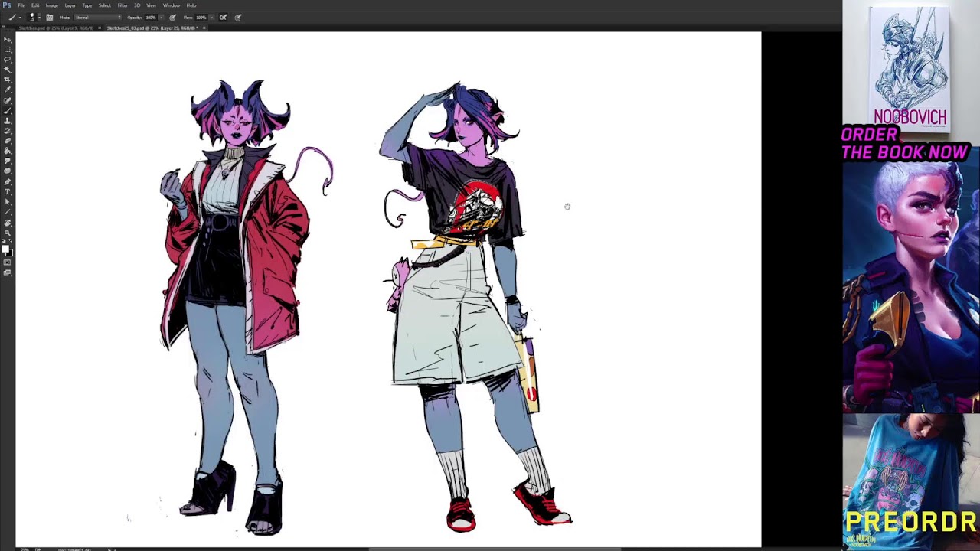This screenshot has width=980, height=551.
Task: Select the History Brush tool
Action: [x=8, y=130]
